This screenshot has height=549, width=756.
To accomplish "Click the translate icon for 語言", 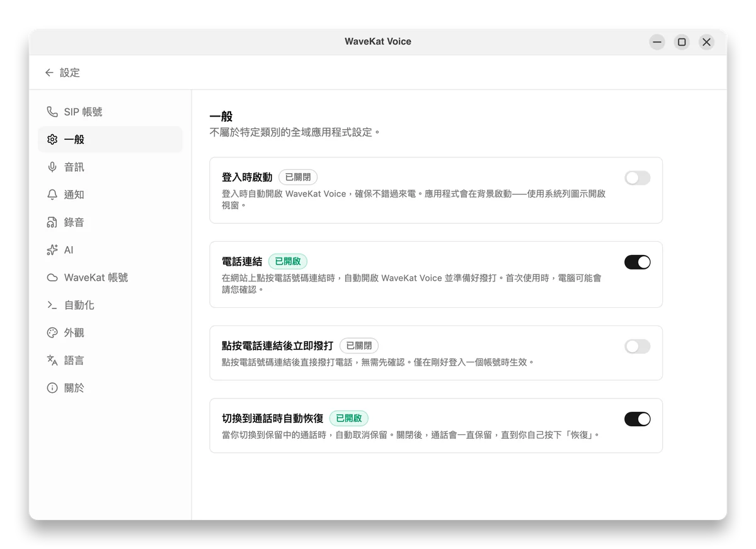I will tap(52, 361).
